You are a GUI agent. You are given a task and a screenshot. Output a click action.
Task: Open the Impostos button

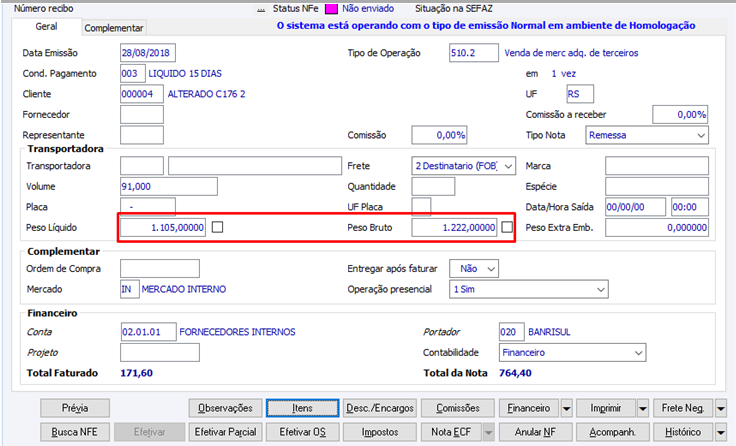point(380,432)
